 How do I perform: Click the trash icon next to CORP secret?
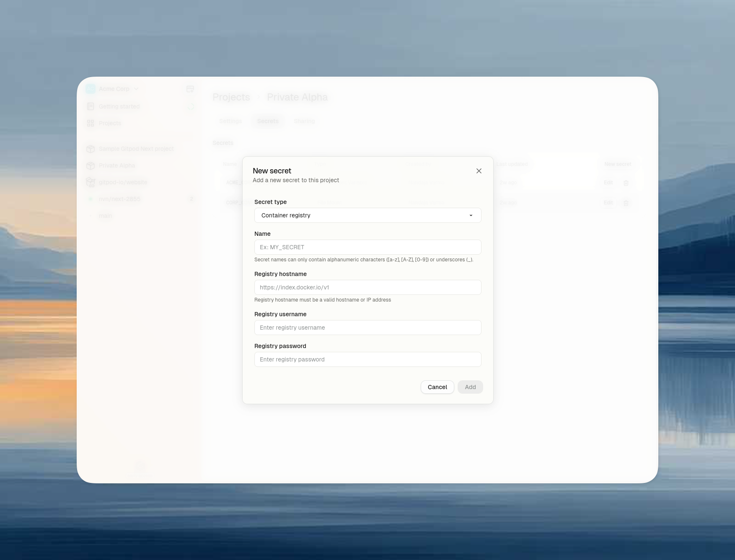[x=626, y=203]
